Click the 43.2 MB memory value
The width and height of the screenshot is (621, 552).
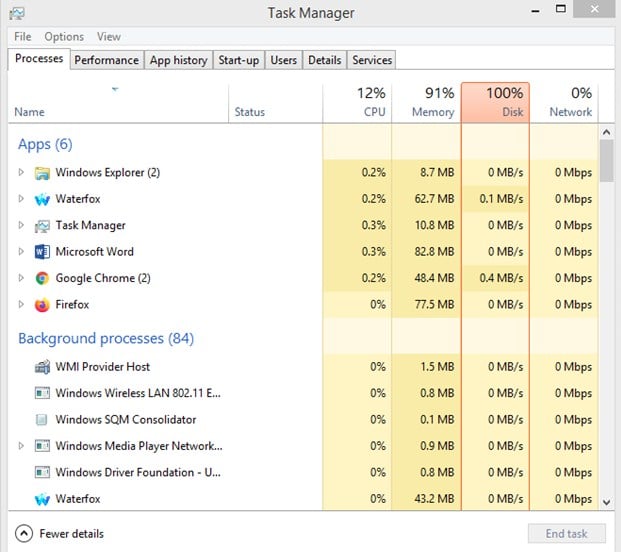[434, 499]
